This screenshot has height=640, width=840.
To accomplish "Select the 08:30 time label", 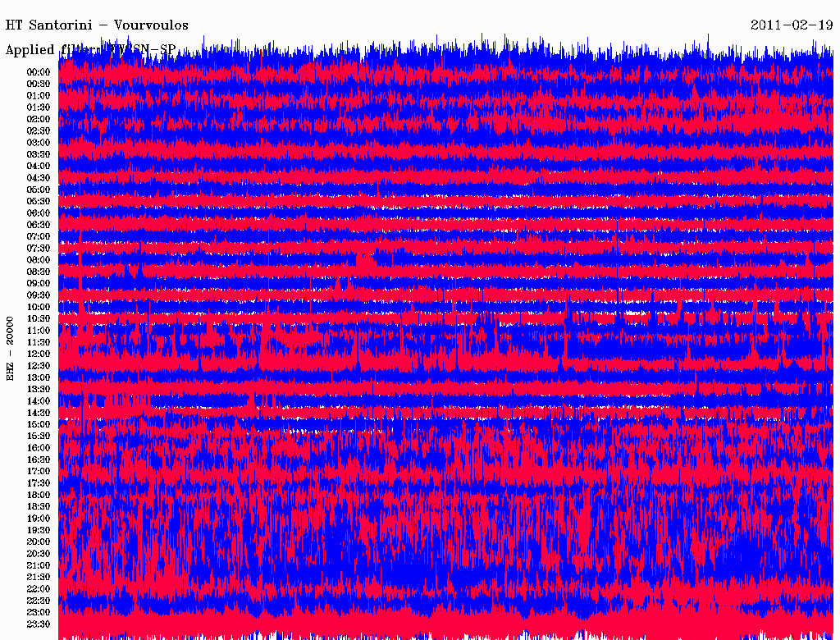I will click(39, 272).
